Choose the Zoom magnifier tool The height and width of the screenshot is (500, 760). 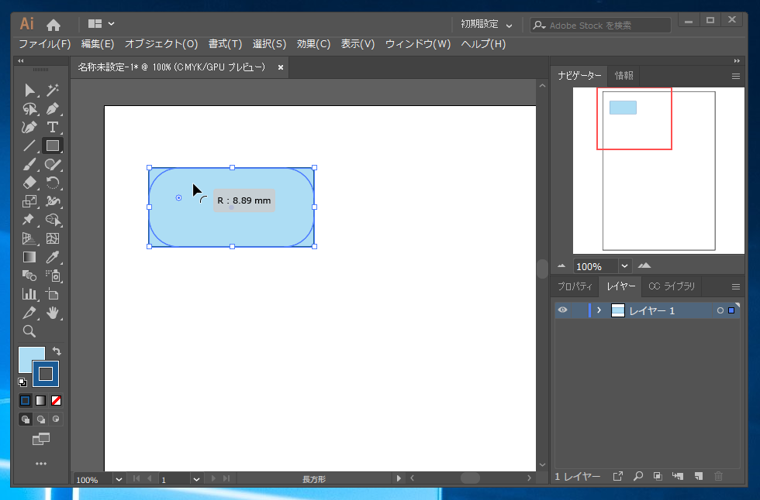click(x=29, y=331)
